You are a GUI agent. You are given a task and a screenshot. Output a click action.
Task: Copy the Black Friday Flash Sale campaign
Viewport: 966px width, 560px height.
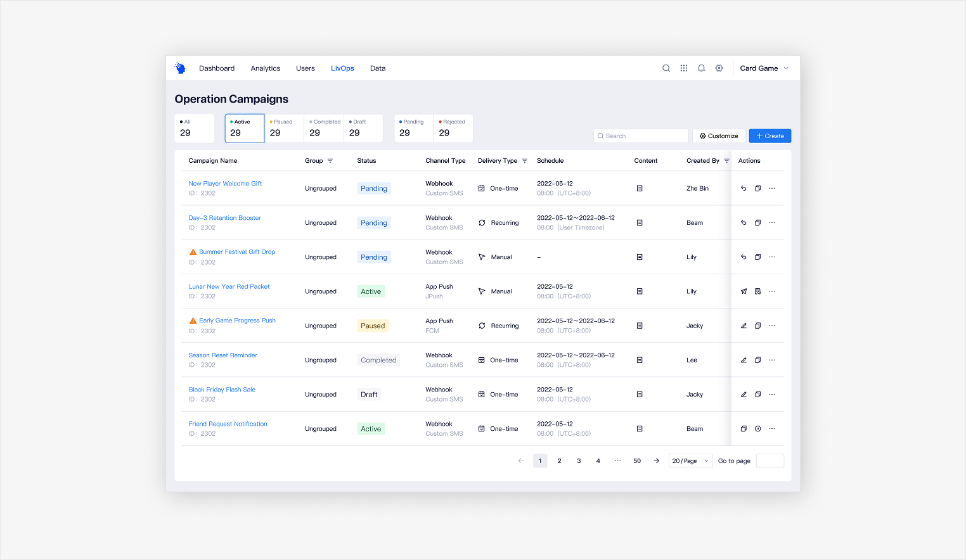tap(757, 395)
